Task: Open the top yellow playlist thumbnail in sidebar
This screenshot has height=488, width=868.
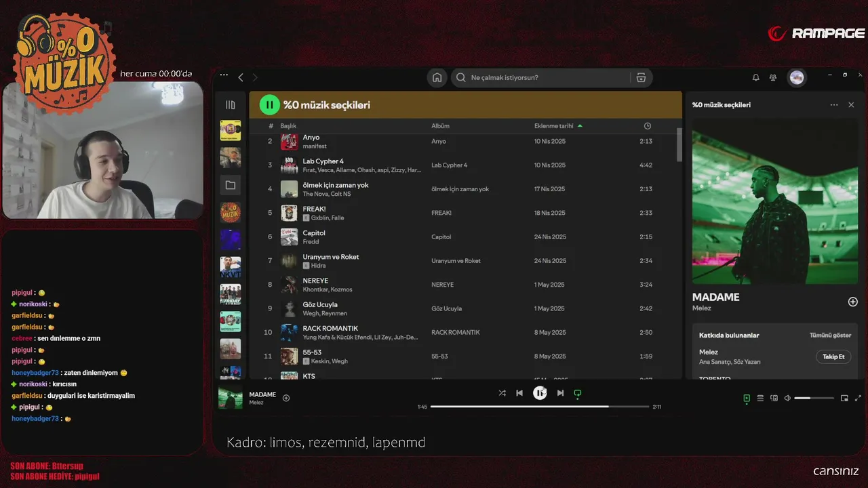Action: (x=231, y=130)
